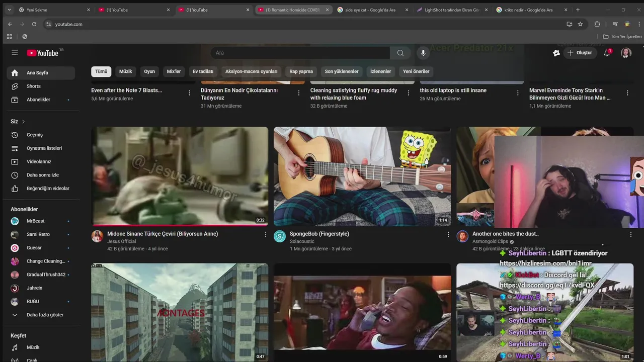Expand the Siz section chevron
Screen dimensions: 644x362
click(x=23, y=122)
